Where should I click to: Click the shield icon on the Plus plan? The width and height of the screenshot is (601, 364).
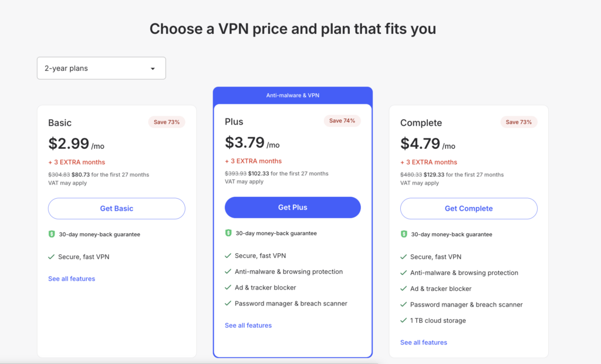pyautogui.click(x=228, y=233)
